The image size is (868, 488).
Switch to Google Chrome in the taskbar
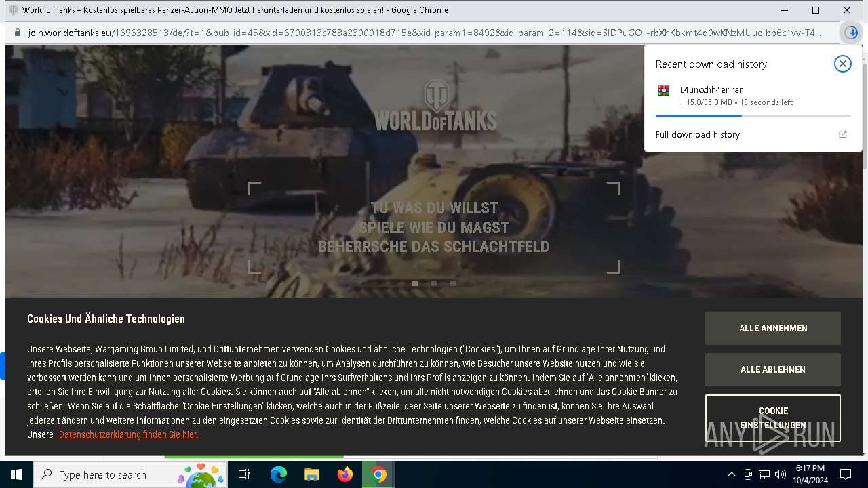click(378, 474)
